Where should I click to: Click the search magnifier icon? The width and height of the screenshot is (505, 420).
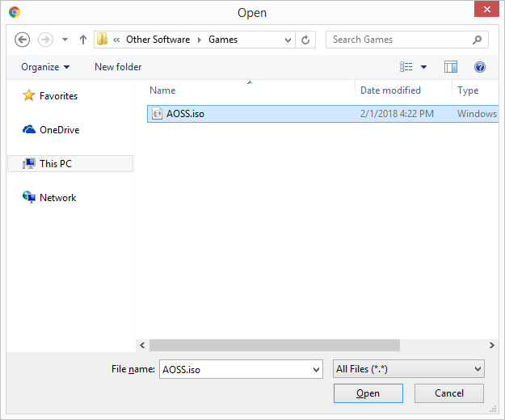click(477, 40)
